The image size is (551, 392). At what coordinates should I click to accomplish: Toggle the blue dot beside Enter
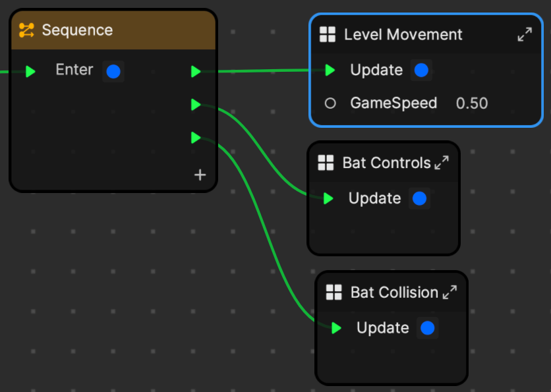113,72
